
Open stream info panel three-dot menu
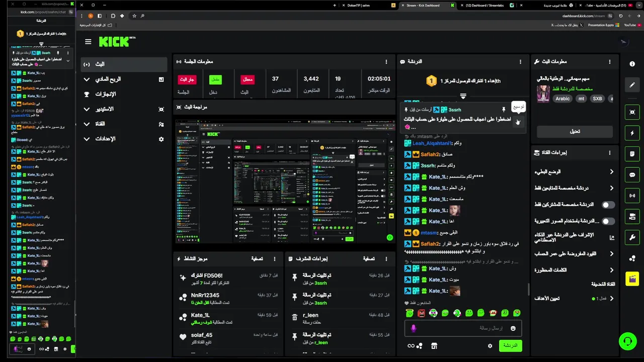(x=610, y=62)
